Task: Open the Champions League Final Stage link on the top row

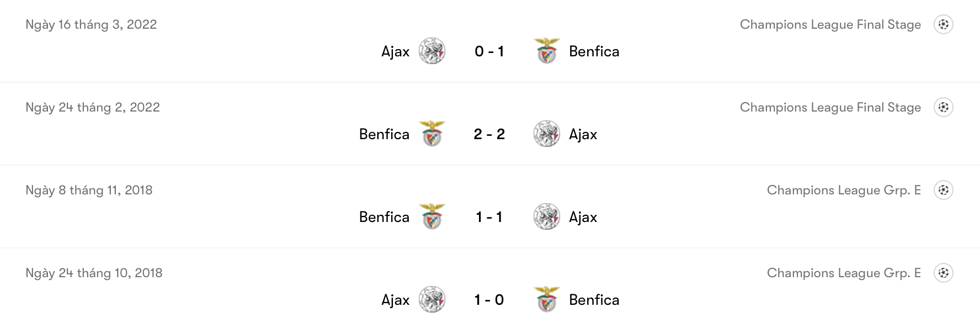Action: (830, 24)
